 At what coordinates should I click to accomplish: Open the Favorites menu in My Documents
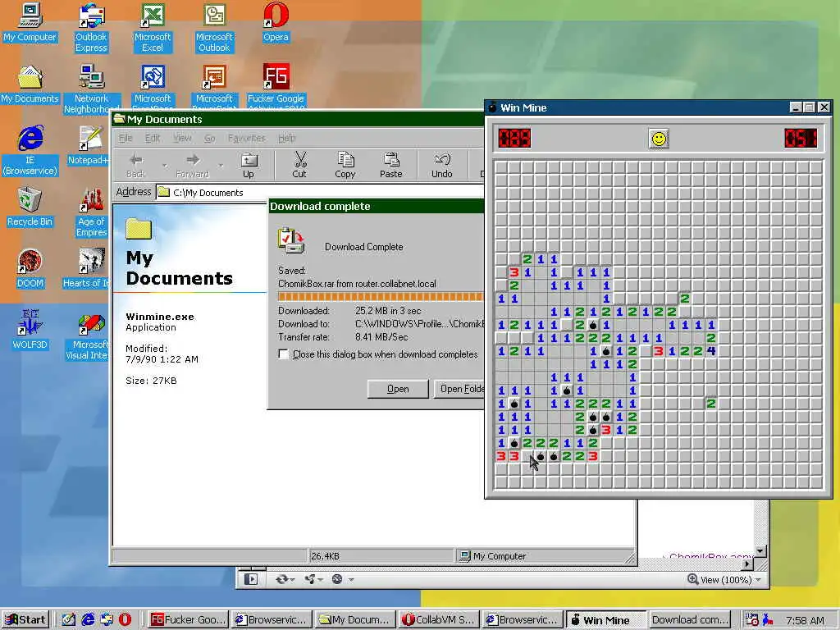[x=246, y=138]
